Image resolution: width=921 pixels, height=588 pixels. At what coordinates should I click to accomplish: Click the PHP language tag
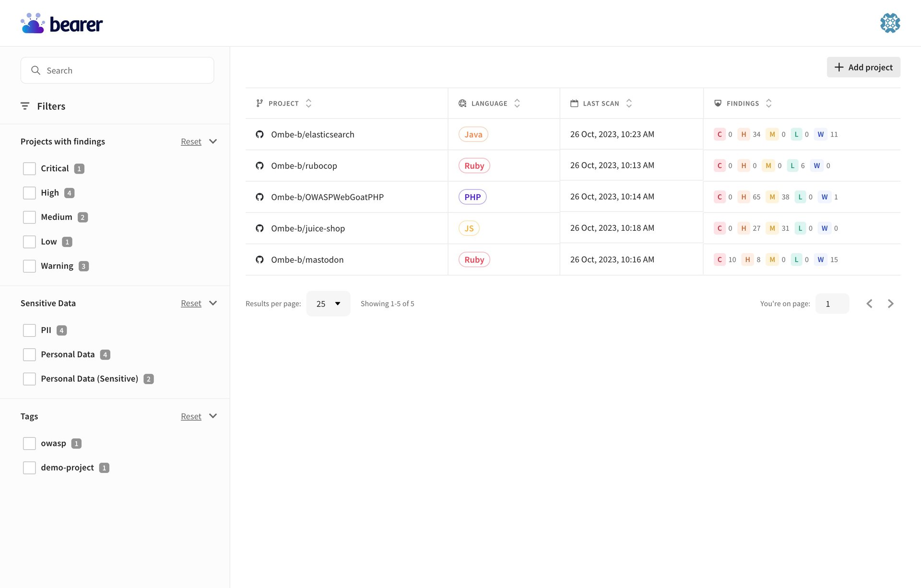pos(472,197)
